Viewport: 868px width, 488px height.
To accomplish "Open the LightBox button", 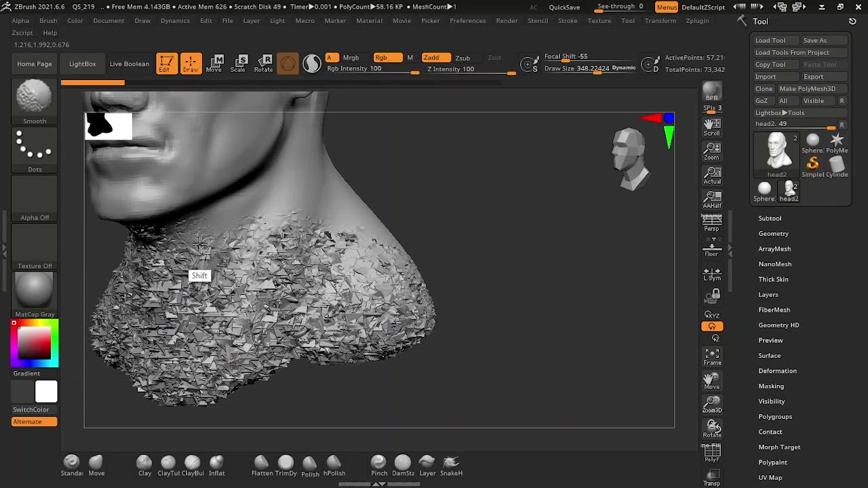I will coord(82,64).
